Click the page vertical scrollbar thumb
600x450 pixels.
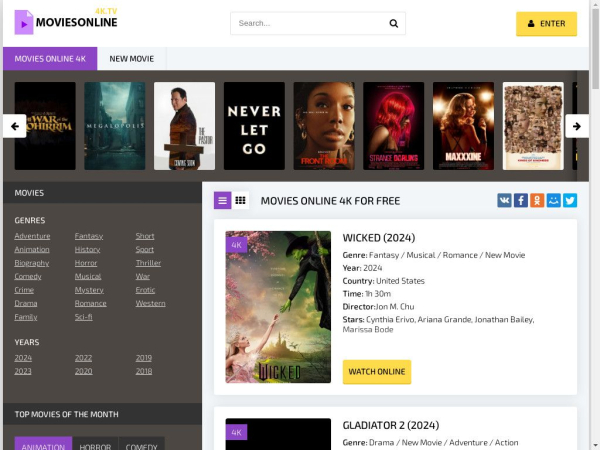coord(595,49)
